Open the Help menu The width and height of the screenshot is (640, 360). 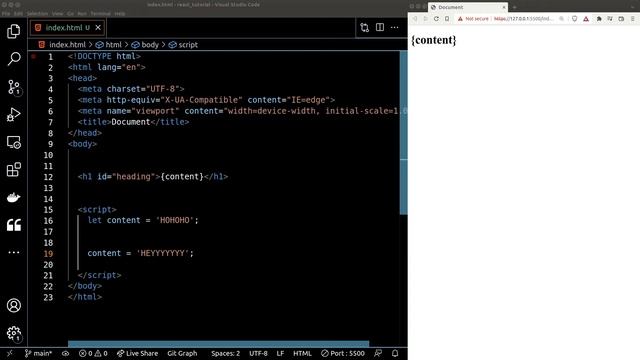click(120, 13)
